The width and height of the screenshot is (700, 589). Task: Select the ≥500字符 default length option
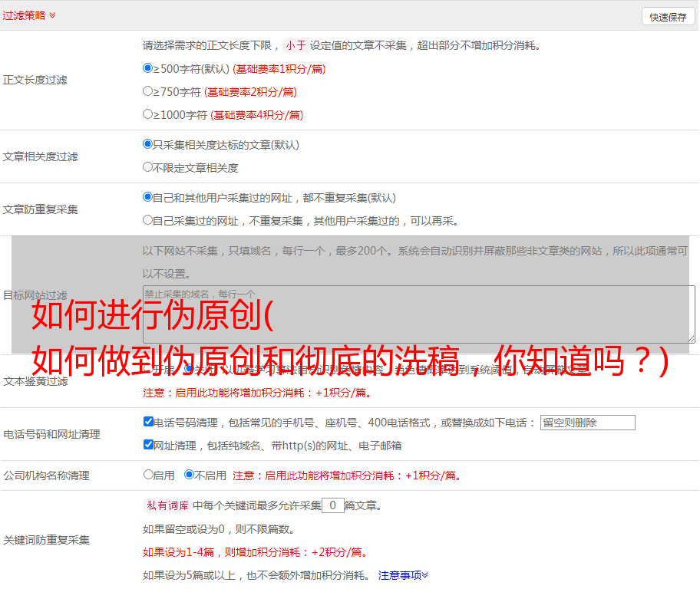[147, 67]
